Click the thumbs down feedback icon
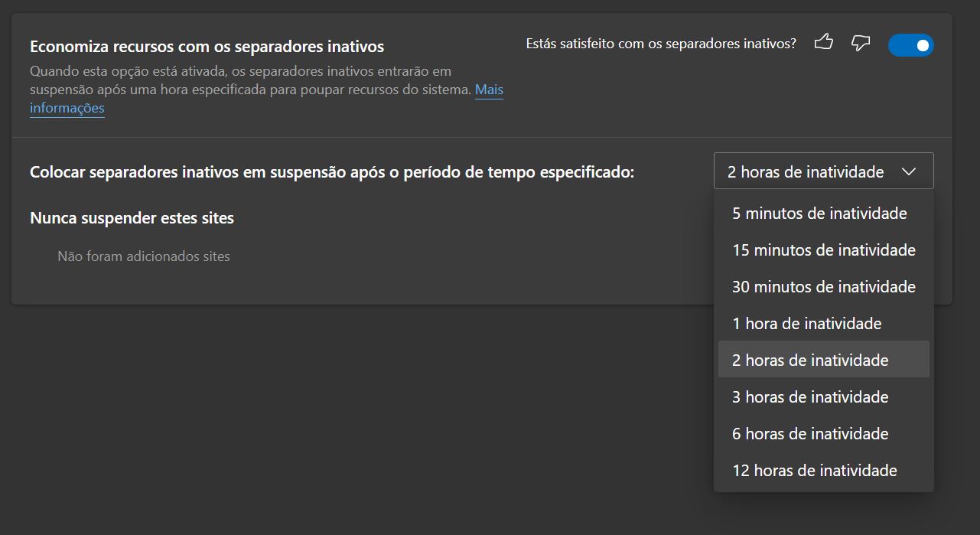The image size is (980, 535). (x=861, y=44)
